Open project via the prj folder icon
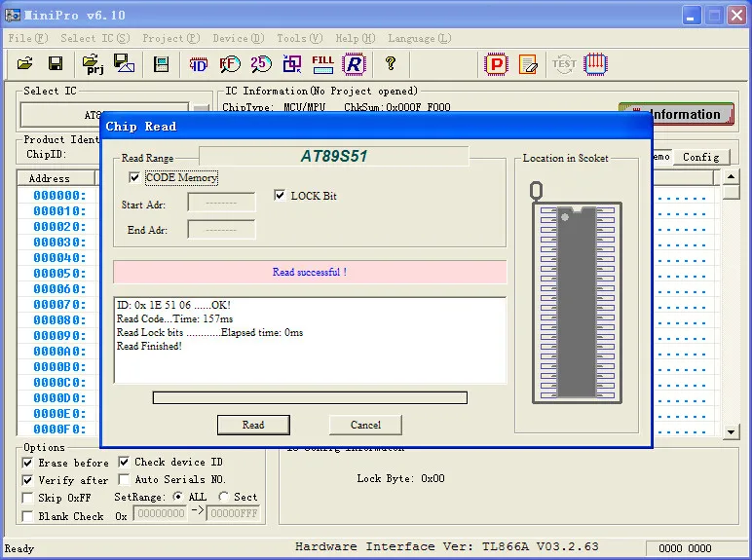 93,64
